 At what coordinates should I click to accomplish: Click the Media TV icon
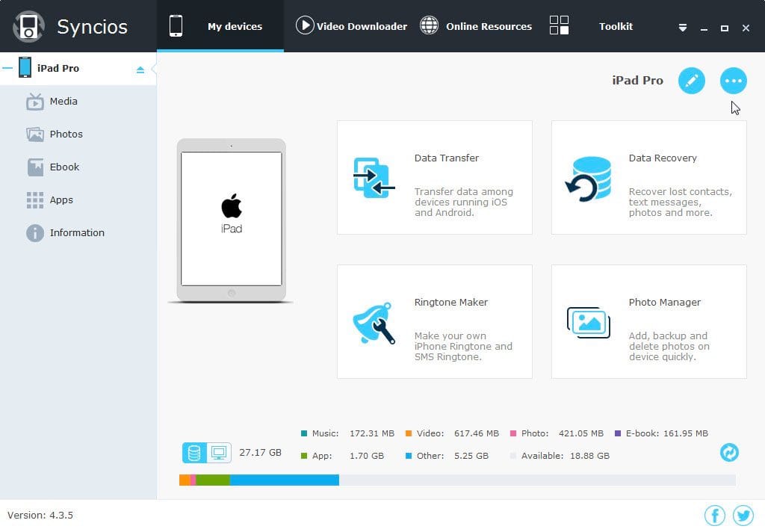pos(34,102)
